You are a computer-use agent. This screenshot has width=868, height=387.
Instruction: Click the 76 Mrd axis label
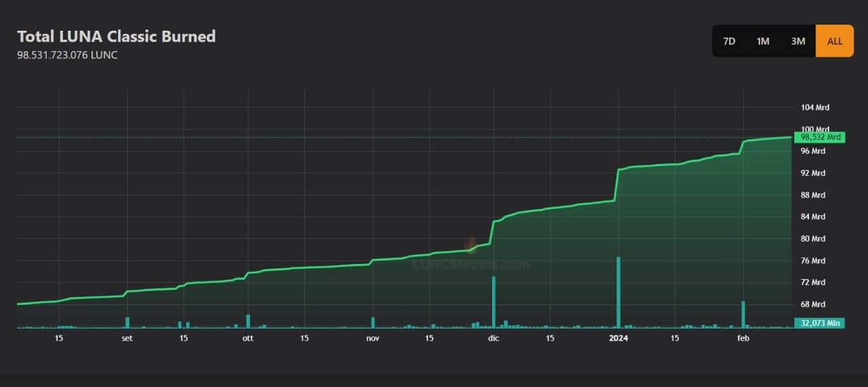tap(813, 261)
